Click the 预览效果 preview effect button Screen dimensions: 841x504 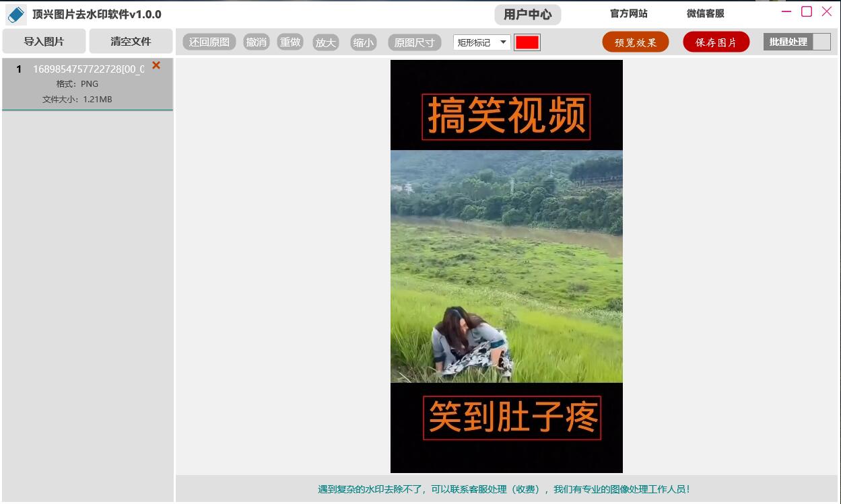635,41
